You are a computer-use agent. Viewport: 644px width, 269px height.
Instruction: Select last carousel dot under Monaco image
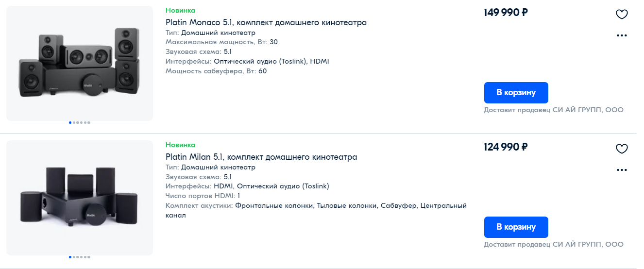pyautogui.click(x=89, y=123)
